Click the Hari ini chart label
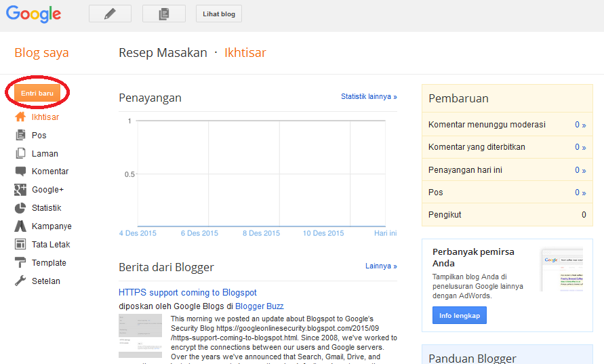The image size is (604, 364). 385,233
